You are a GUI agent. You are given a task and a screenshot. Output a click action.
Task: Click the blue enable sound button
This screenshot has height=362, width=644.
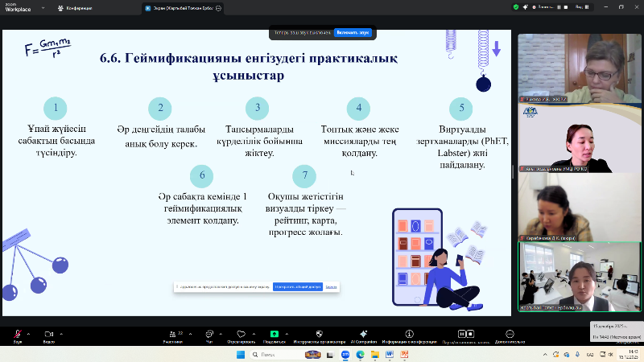pos(353,33)
